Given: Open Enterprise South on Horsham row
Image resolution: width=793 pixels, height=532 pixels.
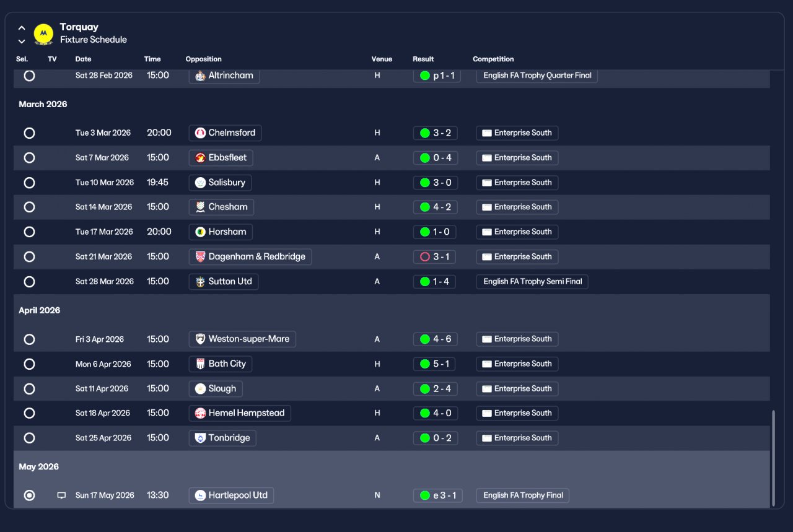Looking at the screenshot, I should (x=517, y=232).
